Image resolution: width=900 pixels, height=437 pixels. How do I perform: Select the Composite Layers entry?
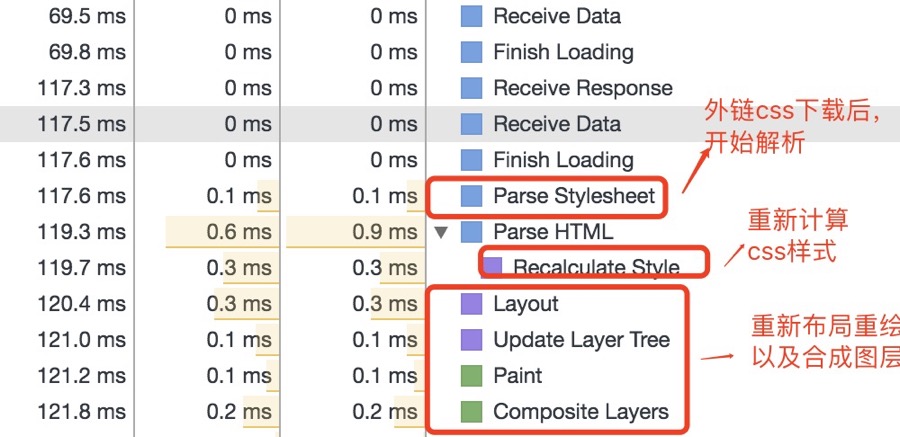click(581, 412)
